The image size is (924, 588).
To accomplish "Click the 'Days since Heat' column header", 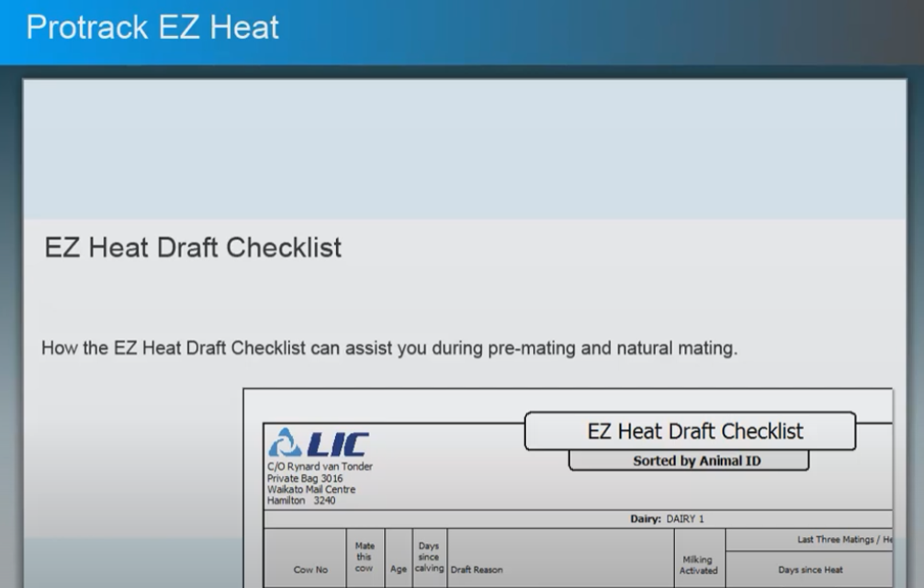I will click(810, 570).
